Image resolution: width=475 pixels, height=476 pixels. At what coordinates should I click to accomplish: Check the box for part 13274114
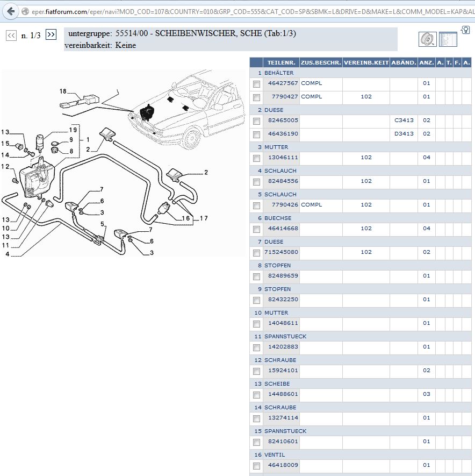coord(257,418)
